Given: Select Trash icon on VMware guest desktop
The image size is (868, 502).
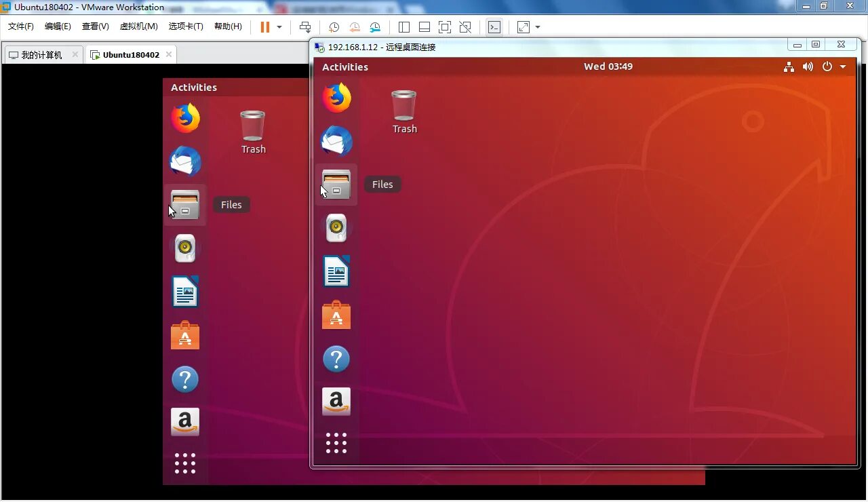Looking at the screenshot, I should coord(253,132).
